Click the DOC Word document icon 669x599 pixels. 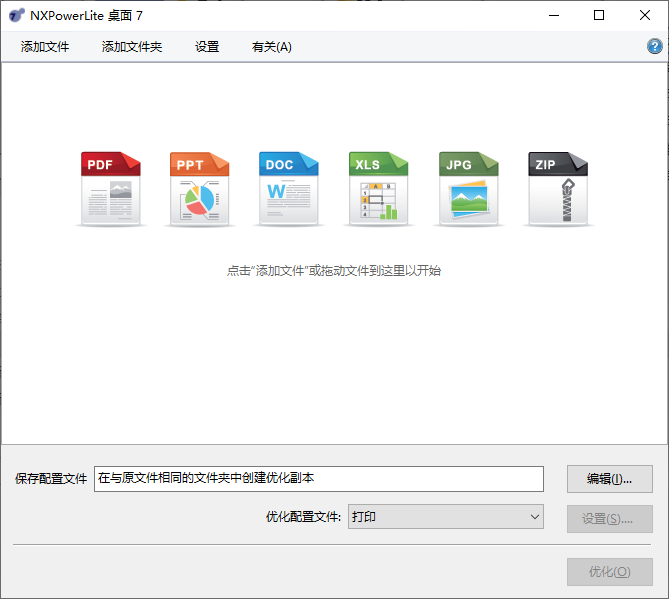pyautogui.click(x=288, y=188)
